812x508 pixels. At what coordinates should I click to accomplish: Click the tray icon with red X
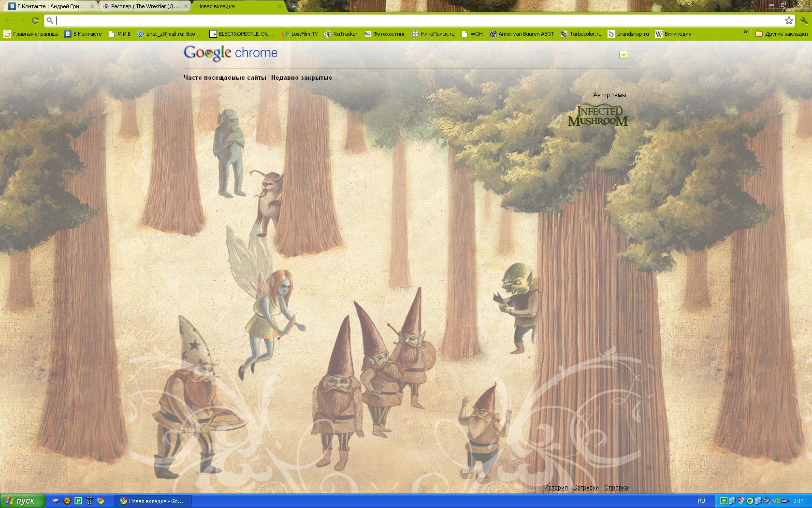point(741,501)
